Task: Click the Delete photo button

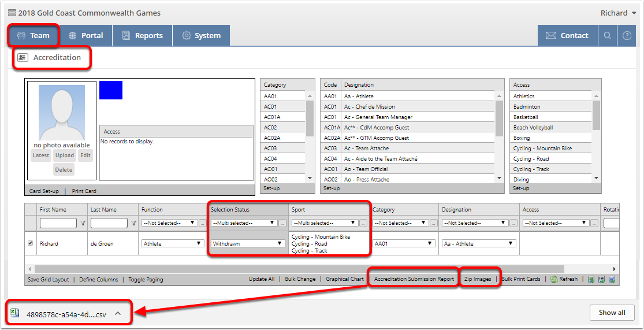Action: [x=64, y=170]
